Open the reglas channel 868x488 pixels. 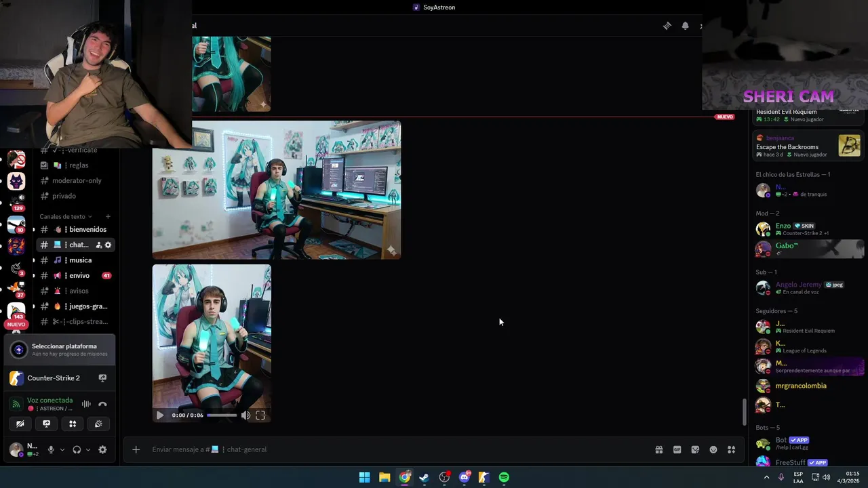coord(75,165)
